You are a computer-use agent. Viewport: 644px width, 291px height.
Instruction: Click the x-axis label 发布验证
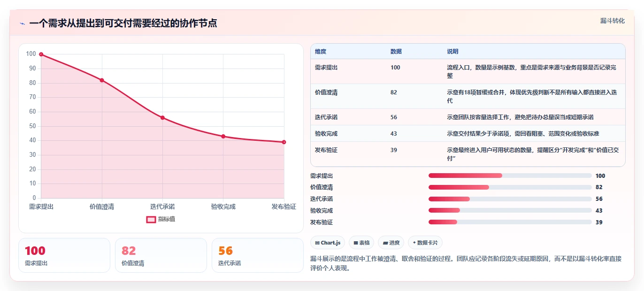[284, 207]
